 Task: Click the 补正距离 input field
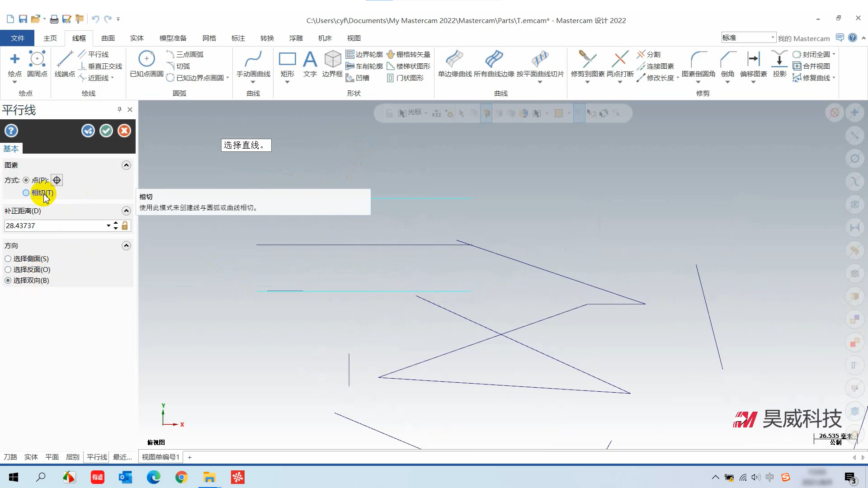click(x=54, y=226)
